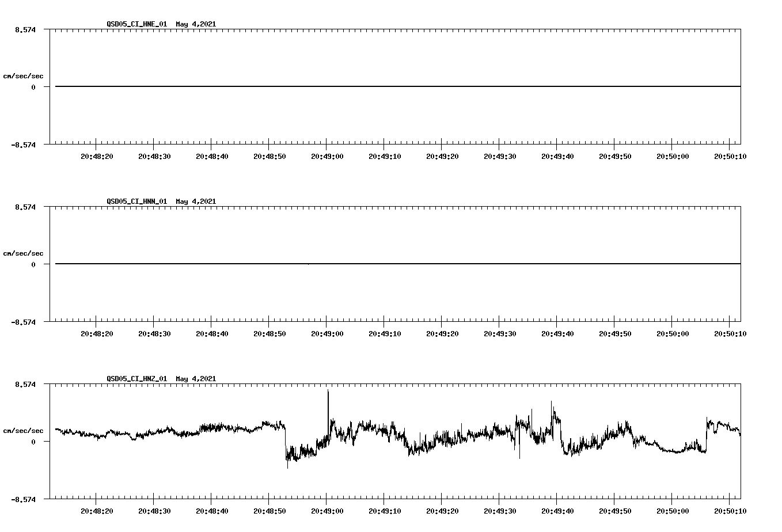Click the 20:50:10 label on bottom axis
This screenshot has height=532, width=782.
point(730,510)
